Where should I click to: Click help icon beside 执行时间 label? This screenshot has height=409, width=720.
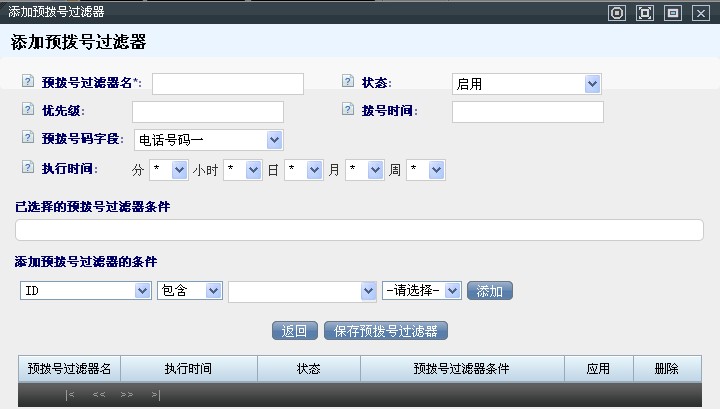point(26,168)
